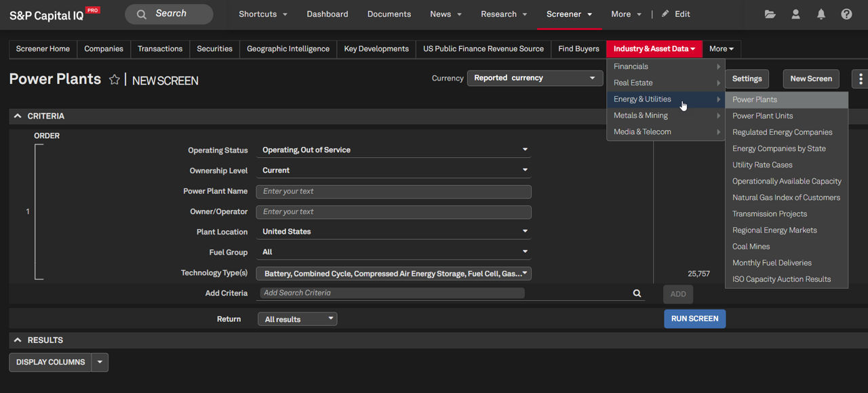The width and height of the screenshot is (868, 393).
Task: Open the vertical three-dot options menu
Action: [x=861, y=79]
